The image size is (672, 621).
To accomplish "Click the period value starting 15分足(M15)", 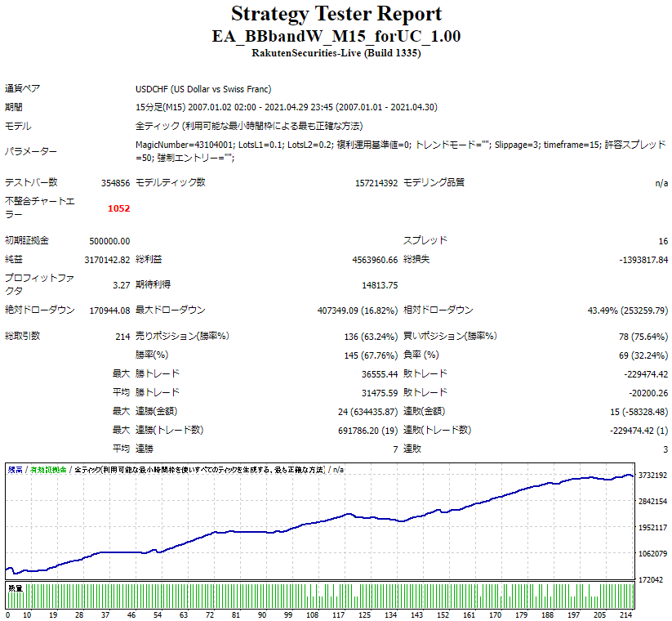I will [x=287, y=107].
